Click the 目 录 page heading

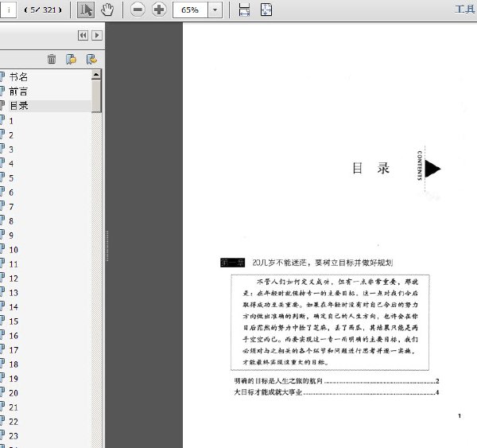(370, 168)
